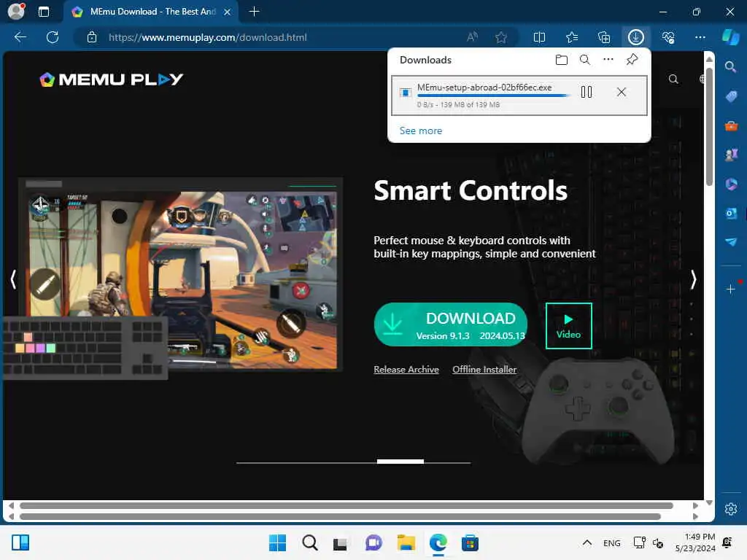The image size is (747, 560).
Task: Open the sidebar Outlook icon
Action: (x=730, y=214)
